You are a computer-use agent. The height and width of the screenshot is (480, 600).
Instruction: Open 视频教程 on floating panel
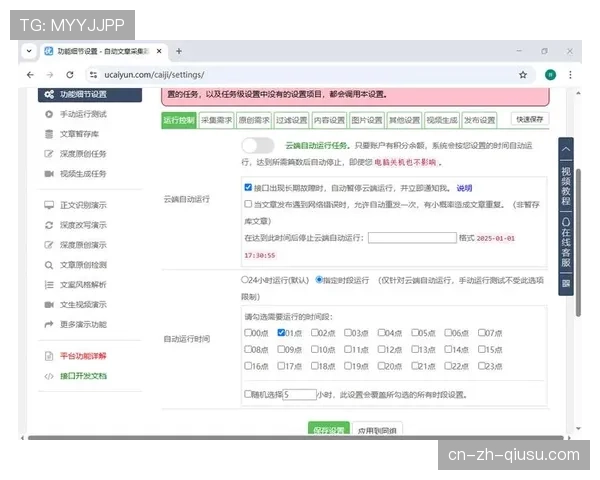566,186
